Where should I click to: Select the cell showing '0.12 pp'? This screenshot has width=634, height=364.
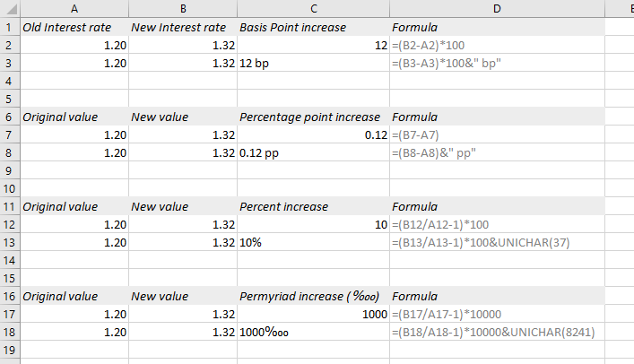[313, 153]
